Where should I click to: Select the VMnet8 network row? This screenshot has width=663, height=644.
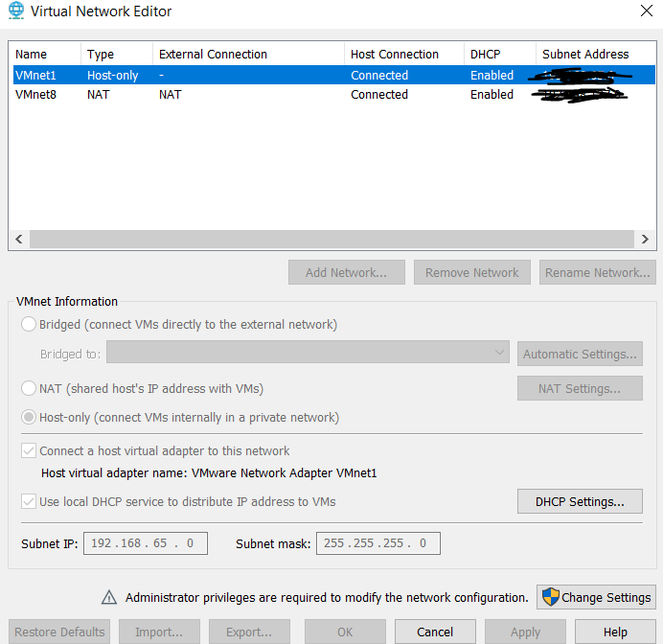click(x=334, y=94)
